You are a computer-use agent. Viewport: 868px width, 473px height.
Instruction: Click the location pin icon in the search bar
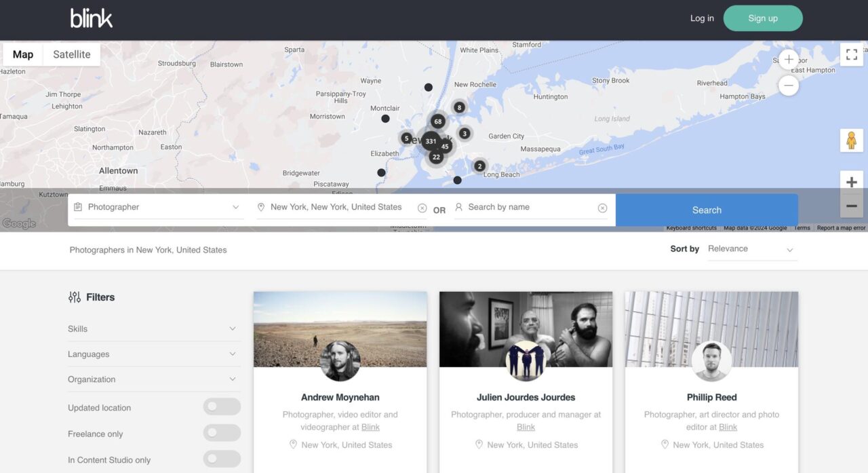(x=261, y=207)
